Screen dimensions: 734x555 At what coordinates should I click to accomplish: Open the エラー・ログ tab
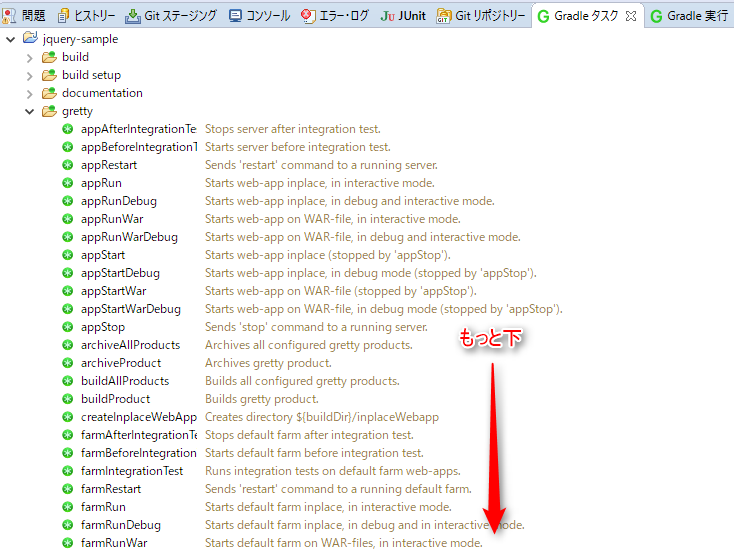[x=335, y=16]
